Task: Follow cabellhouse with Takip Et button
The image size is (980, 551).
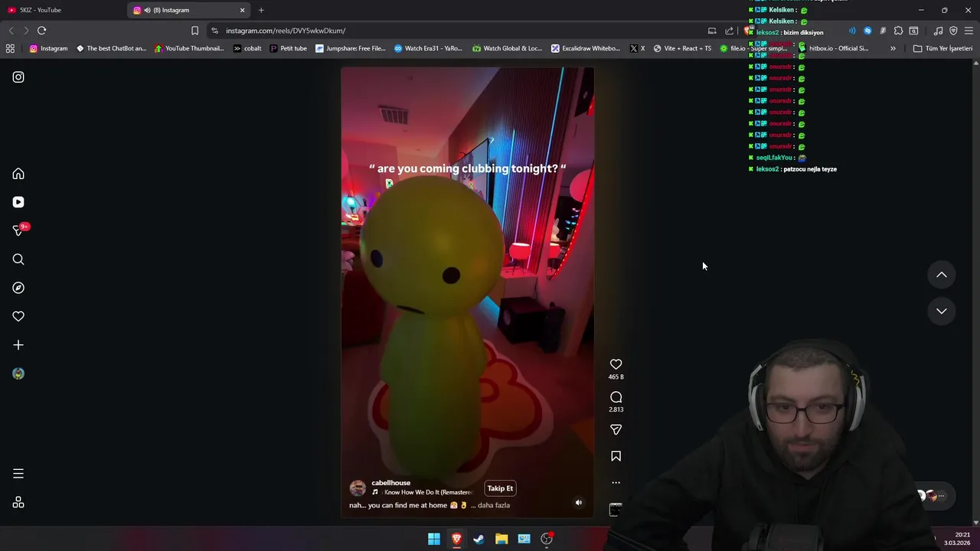Action: click(x=500, y=488)
